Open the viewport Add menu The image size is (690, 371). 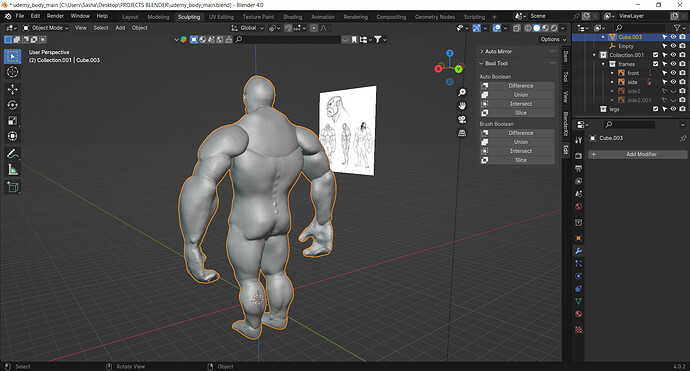[x=120, y=28]
